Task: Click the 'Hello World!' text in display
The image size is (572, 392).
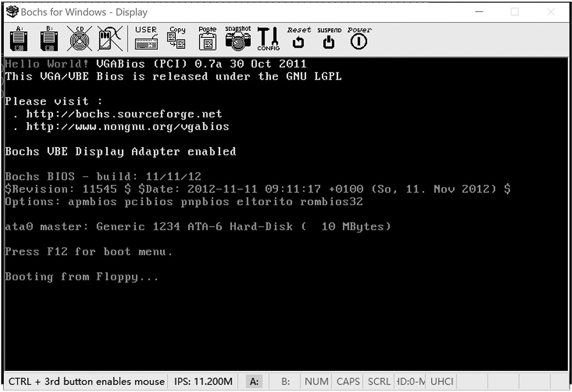Action: 47,64
